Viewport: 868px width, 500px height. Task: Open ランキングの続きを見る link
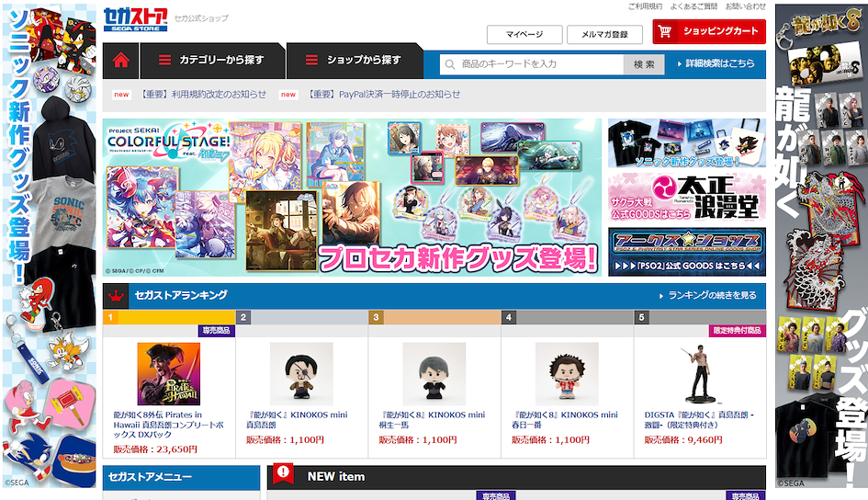pos(707,296)
